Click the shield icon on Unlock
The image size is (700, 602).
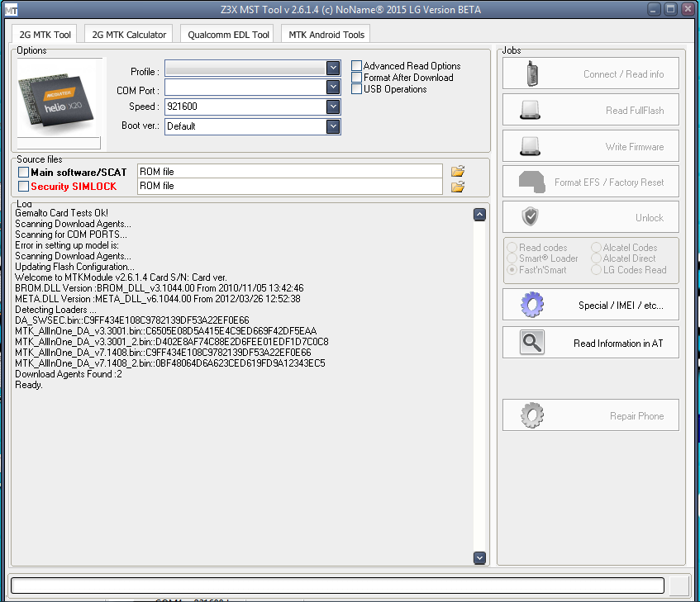click(531, 216)
